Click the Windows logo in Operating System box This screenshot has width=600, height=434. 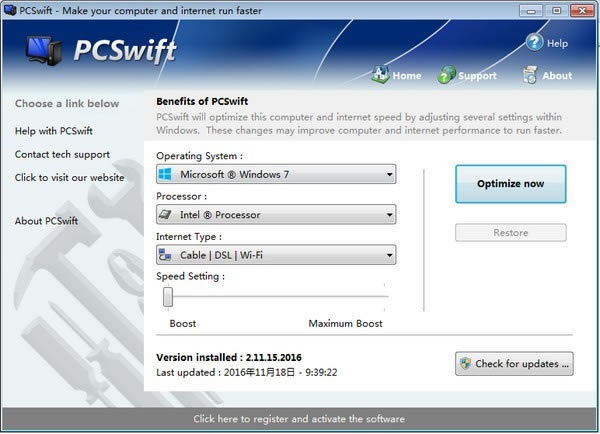click(x=167, y=175)
